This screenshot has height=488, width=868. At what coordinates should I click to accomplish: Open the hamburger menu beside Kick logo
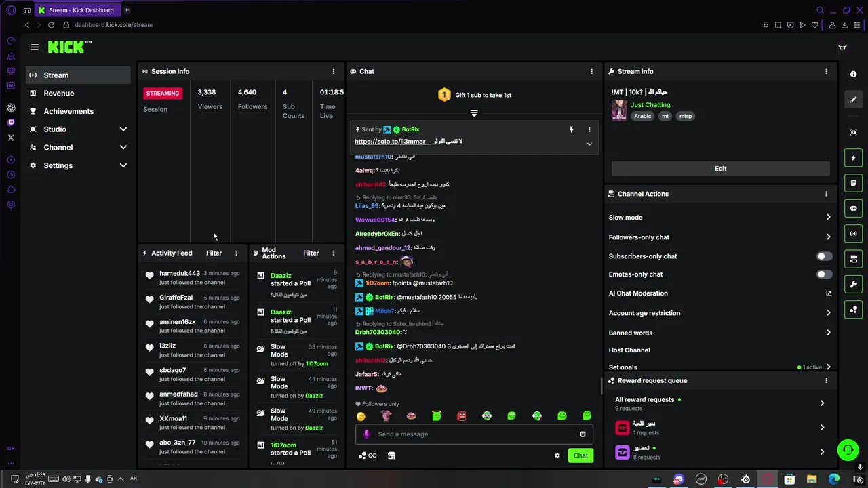tap(35, 47)
